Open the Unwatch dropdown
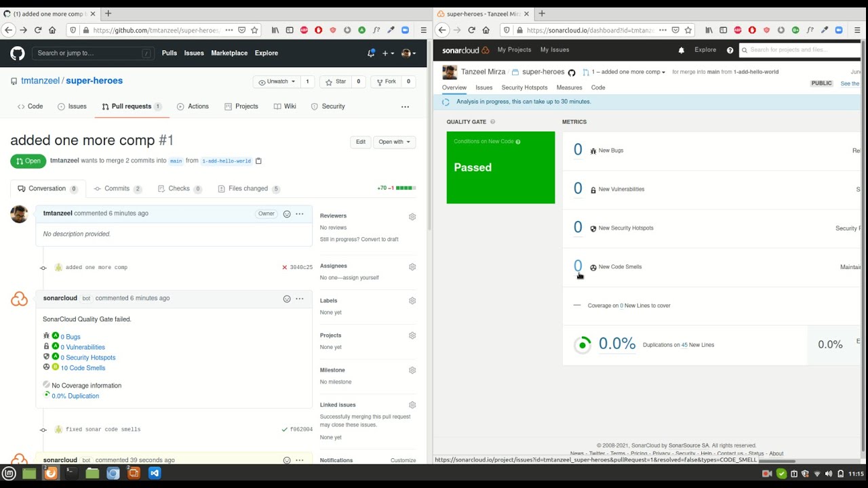Screen dimensions: 868x488 [277, 81]
